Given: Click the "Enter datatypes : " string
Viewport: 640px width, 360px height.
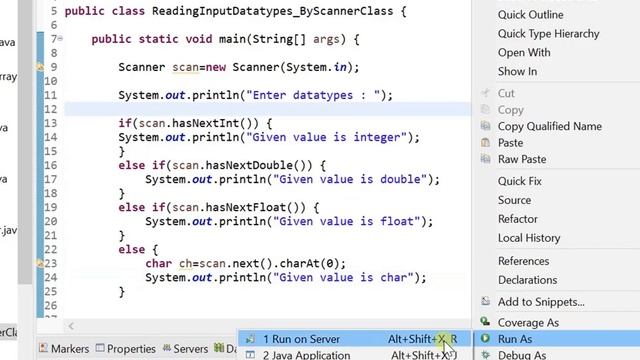Looking at the screenshot, I should pos(313,96).
